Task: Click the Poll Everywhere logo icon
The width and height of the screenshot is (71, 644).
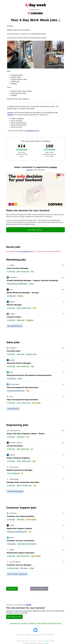Action: (8, 384)
